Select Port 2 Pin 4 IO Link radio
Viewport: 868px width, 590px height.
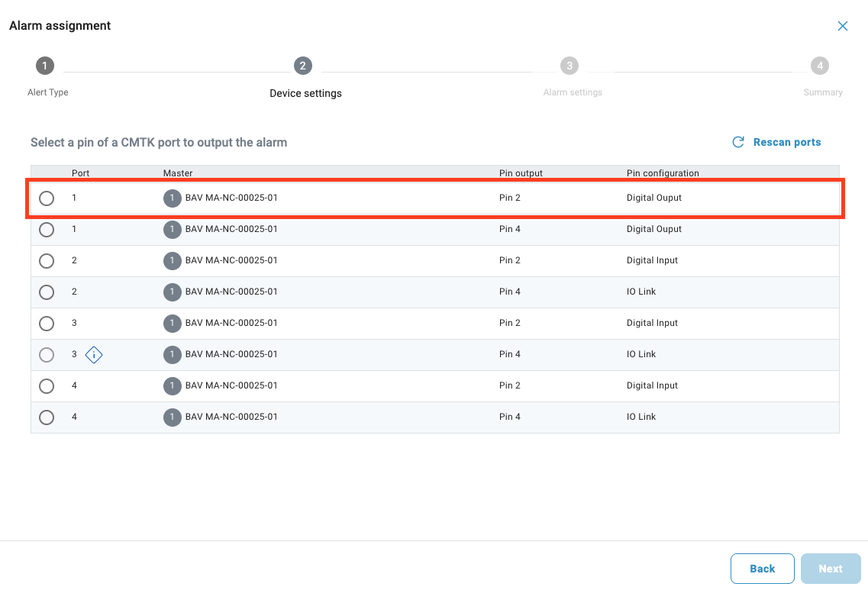[x=47, y=292]
